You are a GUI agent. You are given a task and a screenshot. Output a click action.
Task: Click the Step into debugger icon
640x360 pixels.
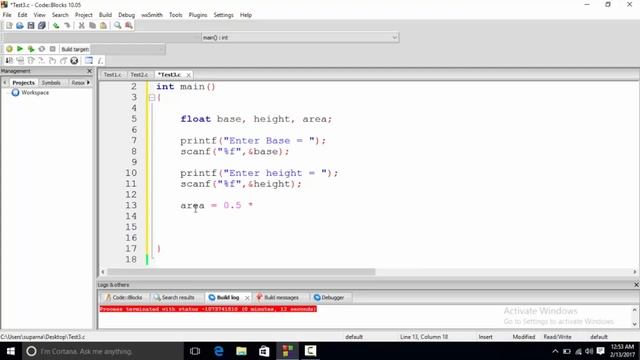pos(42,61)
